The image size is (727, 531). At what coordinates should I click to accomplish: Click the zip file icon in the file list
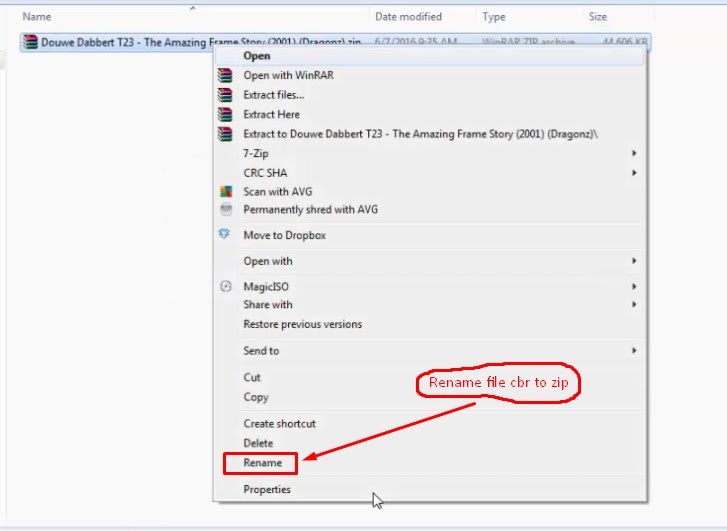[31, 42]
